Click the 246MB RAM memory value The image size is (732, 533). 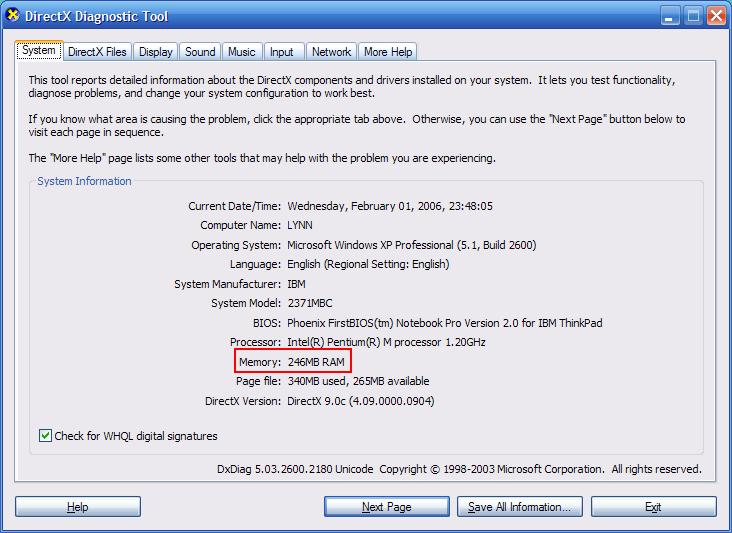316,362
